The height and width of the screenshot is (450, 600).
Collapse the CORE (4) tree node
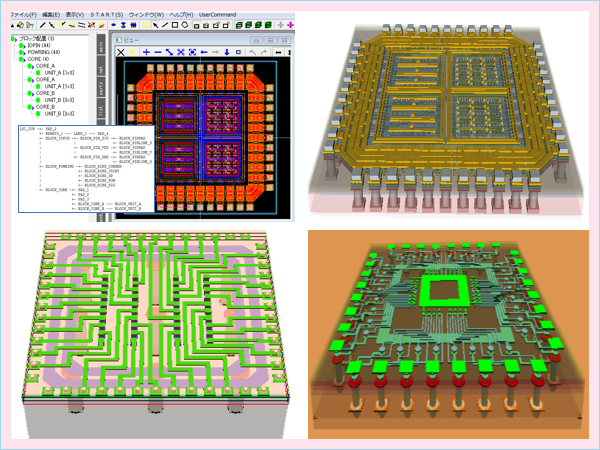tap(16, 60)
